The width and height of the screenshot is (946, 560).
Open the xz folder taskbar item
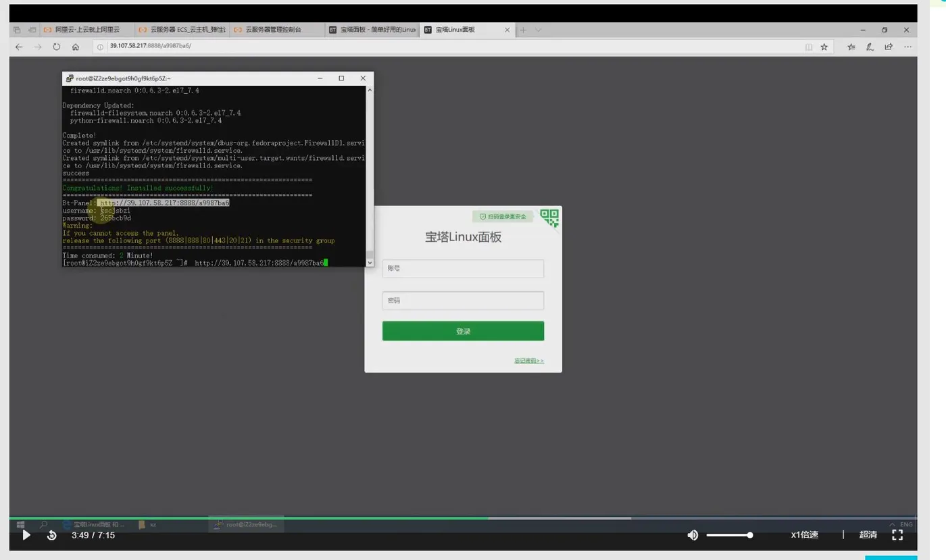click(149, 524)
